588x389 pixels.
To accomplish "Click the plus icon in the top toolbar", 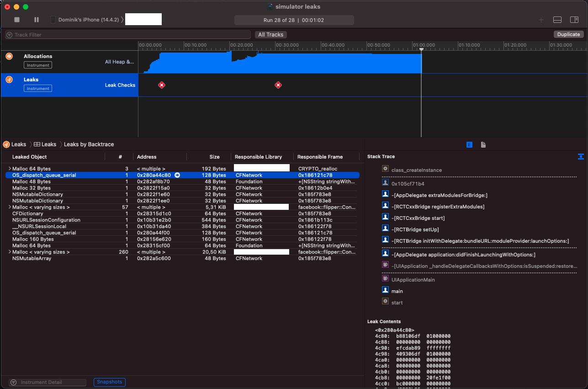I will 541,20.
